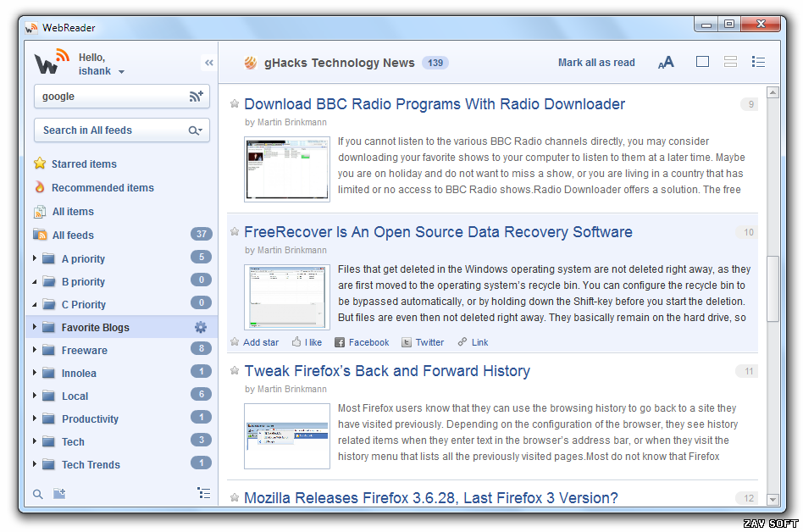Click the add-feed subscribe icon
This screenshot has width=803, height=532.
[x=197, y=96]
